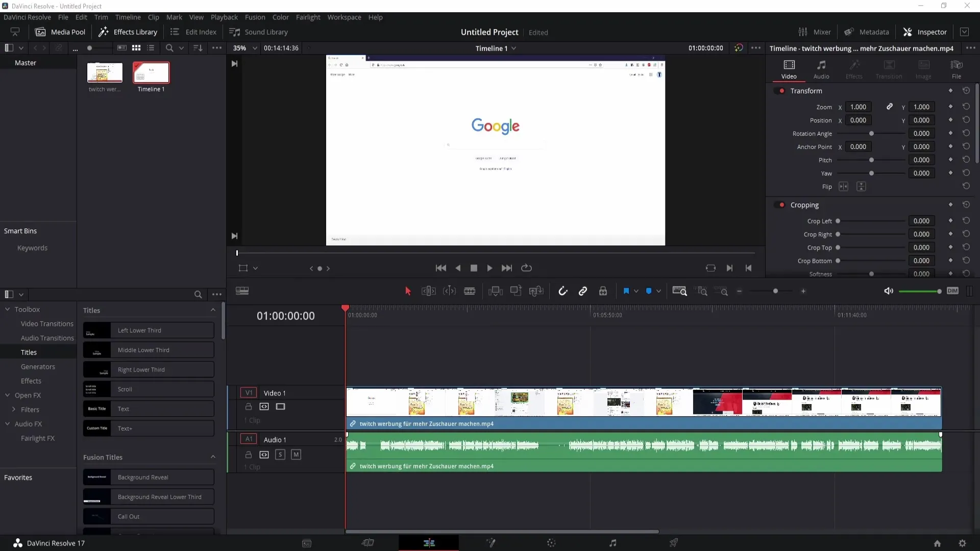Click the Loop playback icon in transport
The image size is (980, 551).
coord(526,268)
